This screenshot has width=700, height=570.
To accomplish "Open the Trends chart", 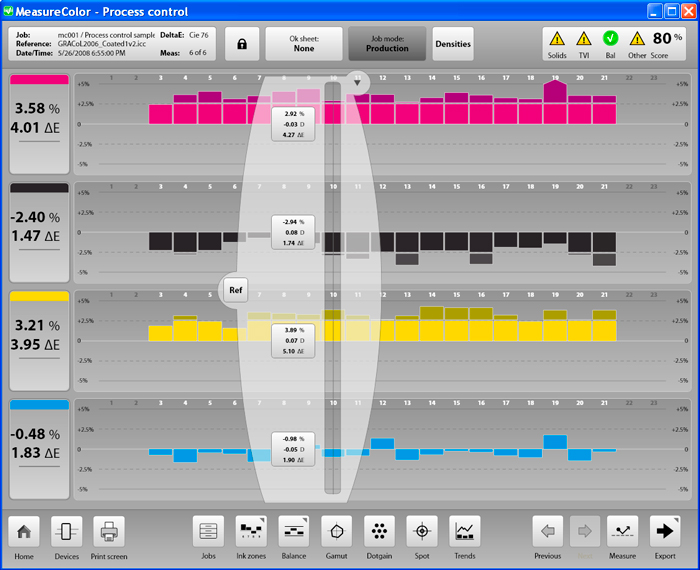I will tap(464, 532).
